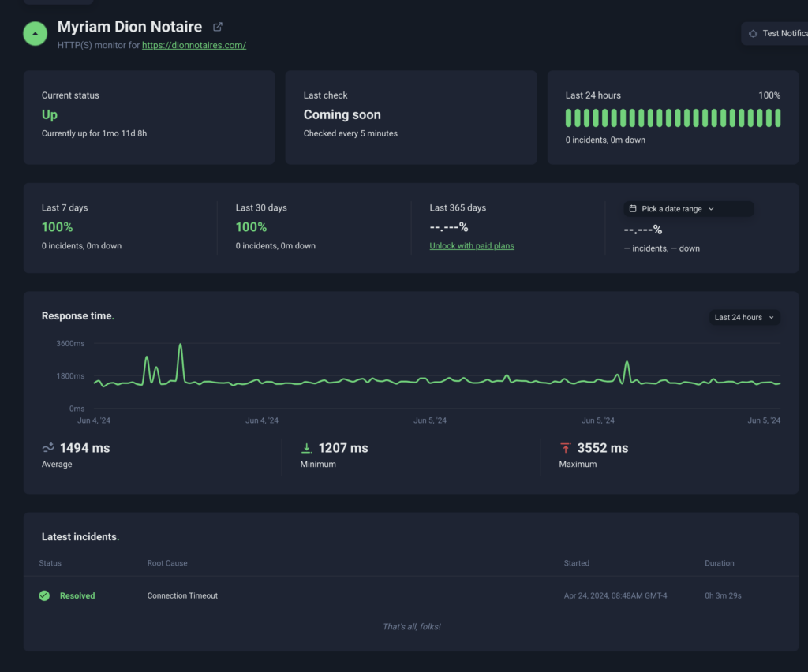Image resolution: width=808 pixels, height=672 pixels.
Task: Click Unlock with paid plans link
Action: click(x=471, y=246)
